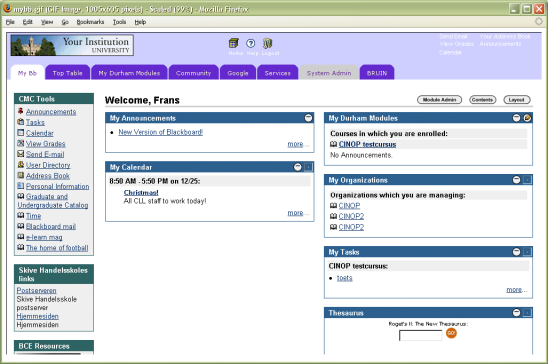Screen dimensions: 548x364
Task: Click the Layout button
Action: point(517,100)
